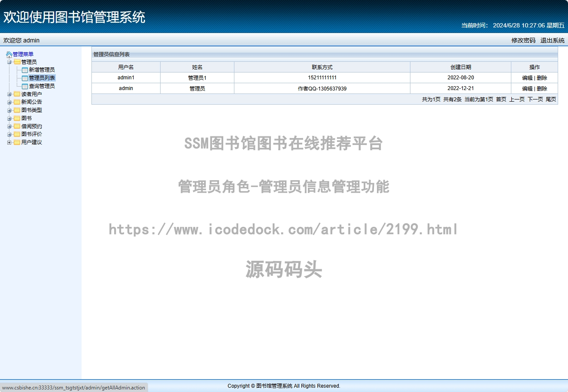This screenshot has height=392, width=568.
Task: Click the 管理员1 name cell
Action: (197, 78)
